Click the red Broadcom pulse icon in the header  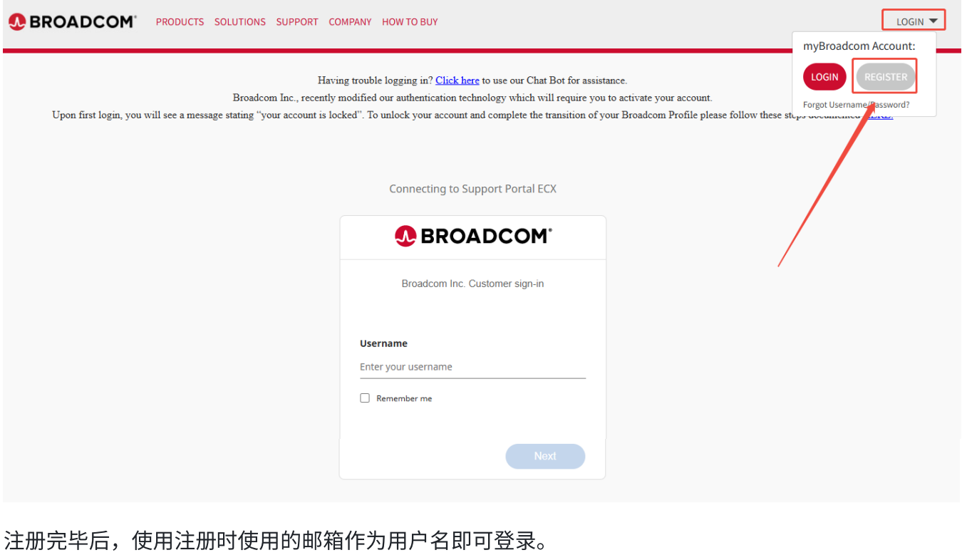pos(17,22)
